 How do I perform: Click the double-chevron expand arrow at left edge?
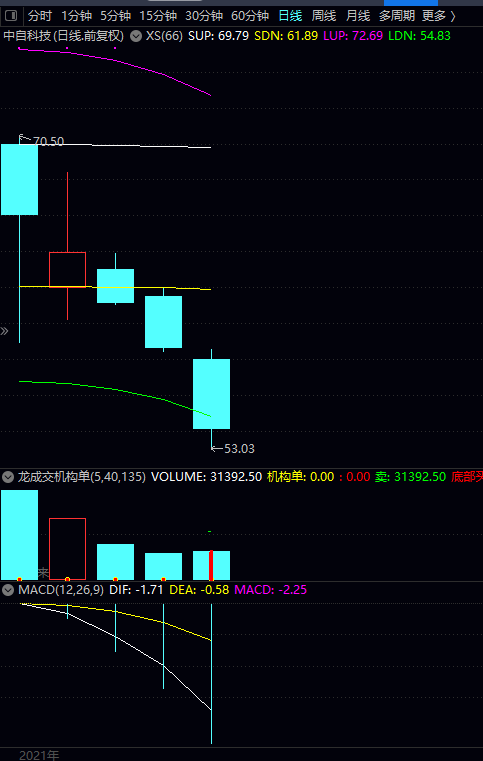point(4,331)
